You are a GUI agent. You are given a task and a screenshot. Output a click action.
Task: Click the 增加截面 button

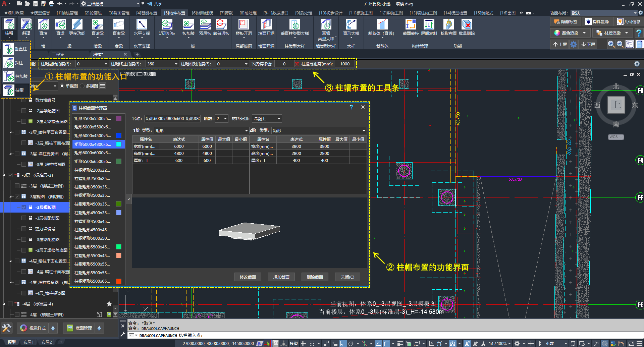coord(281,277)
